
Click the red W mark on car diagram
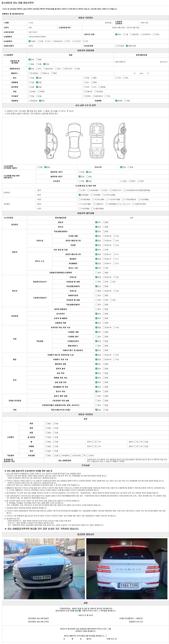[51, 155]
